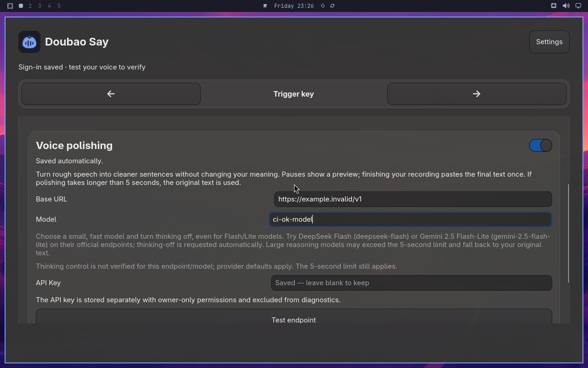The width and height of the screenshot is (588, 368).
Task: Open the Friday 23:26 clock
Action: (294, 6)
